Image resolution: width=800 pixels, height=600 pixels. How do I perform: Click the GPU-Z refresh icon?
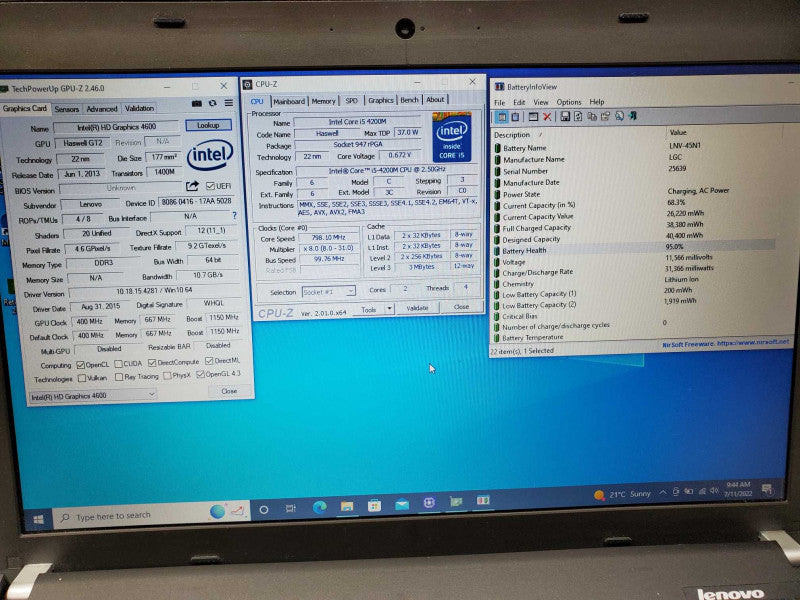click(213, 103)
